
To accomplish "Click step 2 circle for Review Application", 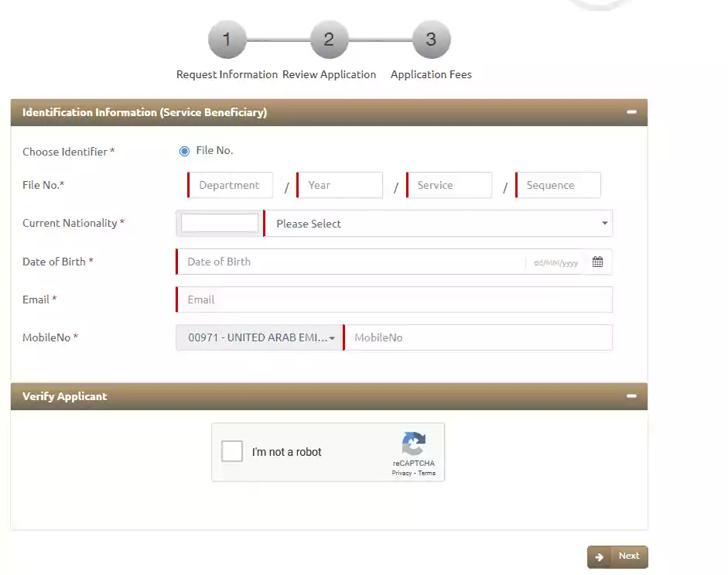I will pos(329,39).
